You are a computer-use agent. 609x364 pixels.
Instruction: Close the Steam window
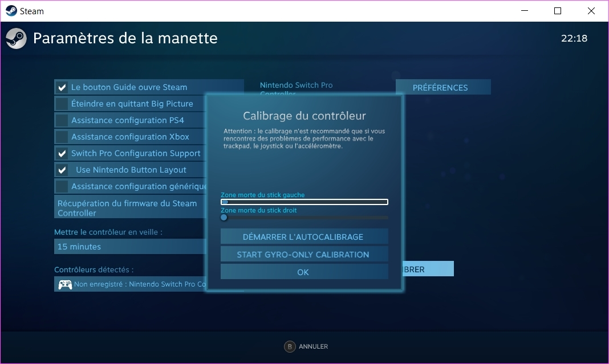(x=591, y=11)
